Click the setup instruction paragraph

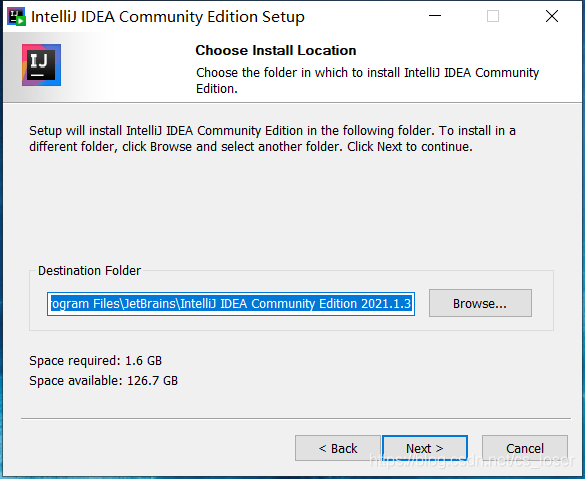pos(272,138)
